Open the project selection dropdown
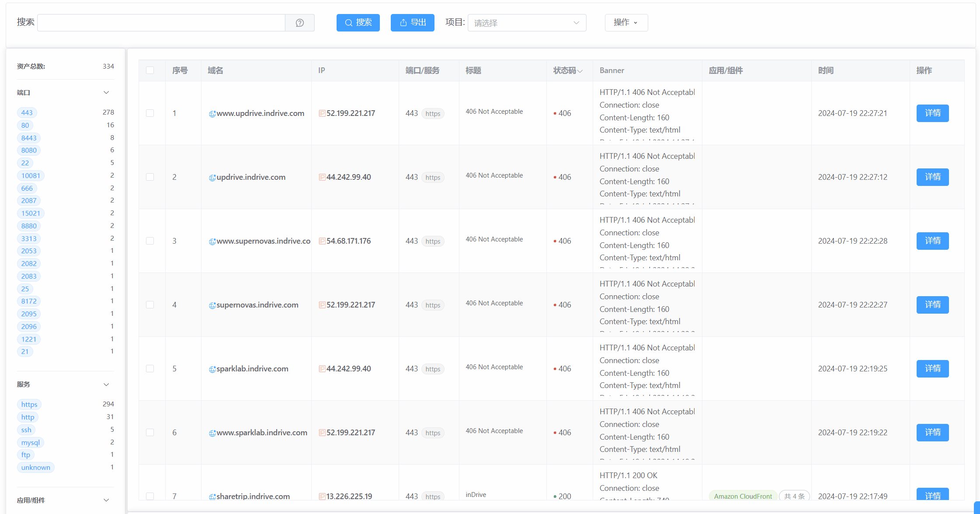Image resolution: width=980 pixels, height=514 pixels. pos(527,23)
